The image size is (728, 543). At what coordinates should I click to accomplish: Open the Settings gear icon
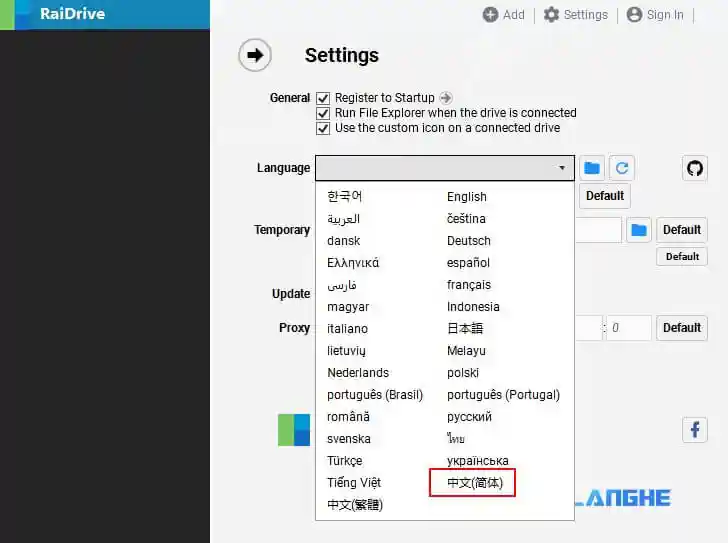coord(551,15)
